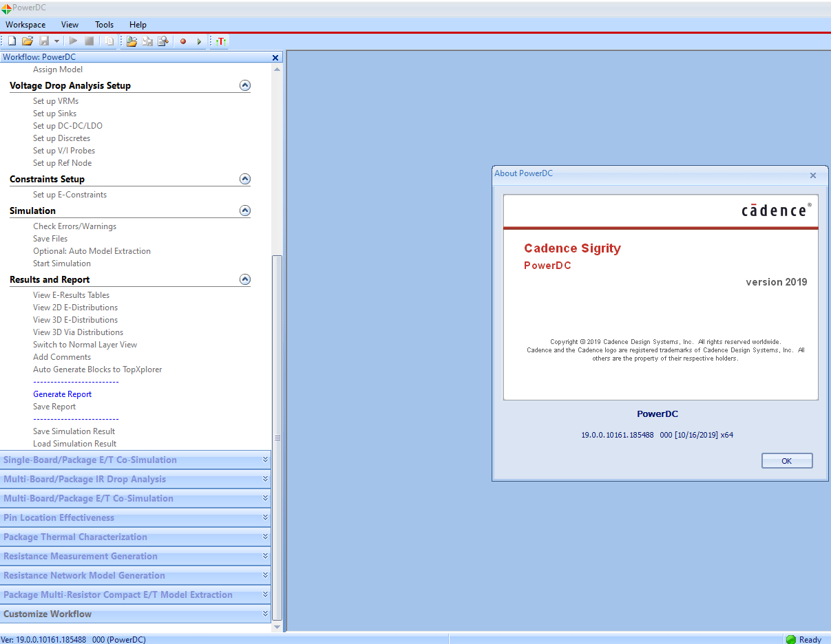The width and height of the screenshot is (831, 644).
Task: Close the Workflow: PowerDC panel
Action: 275,58
